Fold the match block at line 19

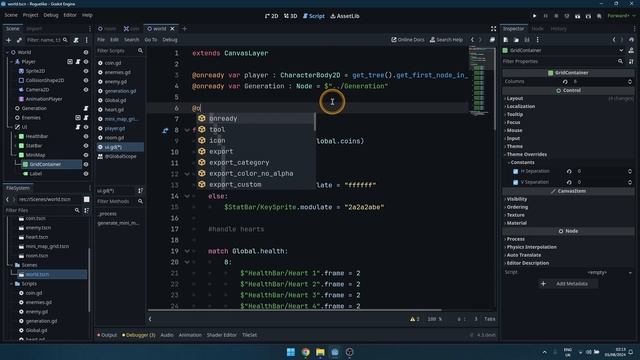coord(187,251)
